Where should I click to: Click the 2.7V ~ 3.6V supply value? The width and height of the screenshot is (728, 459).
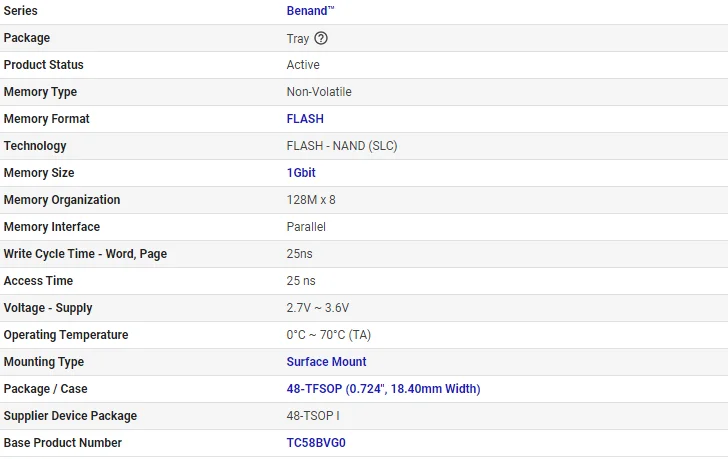pos(318,308)
